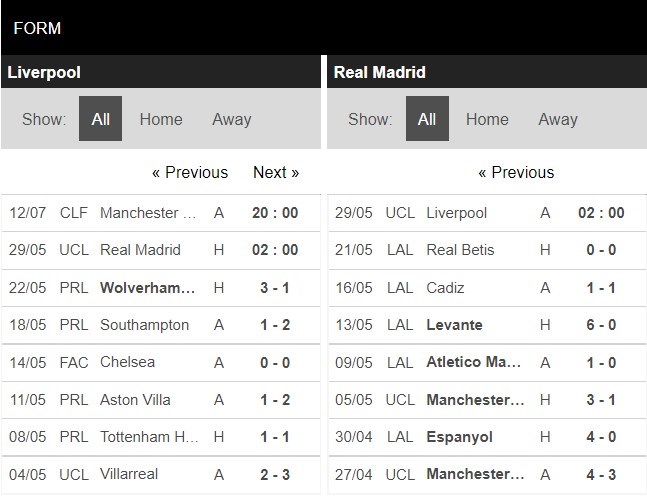This screenshot has height=500, width=647.
Task: Show Real Madrid's Away matches only
Action: 557,119
